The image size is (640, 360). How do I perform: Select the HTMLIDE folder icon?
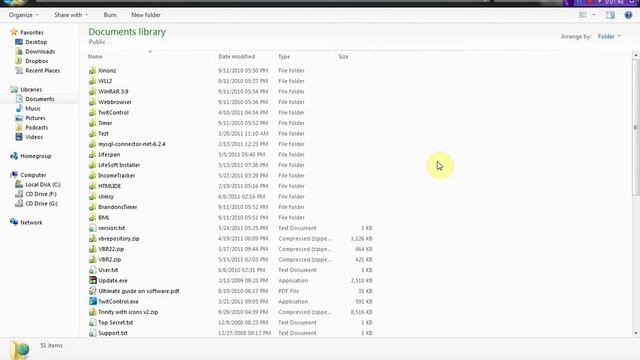tap(93, 186)
